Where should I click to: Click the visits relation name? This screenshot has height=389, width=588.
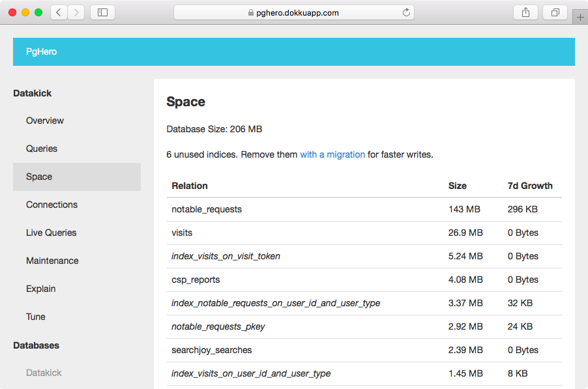[182, 233]
